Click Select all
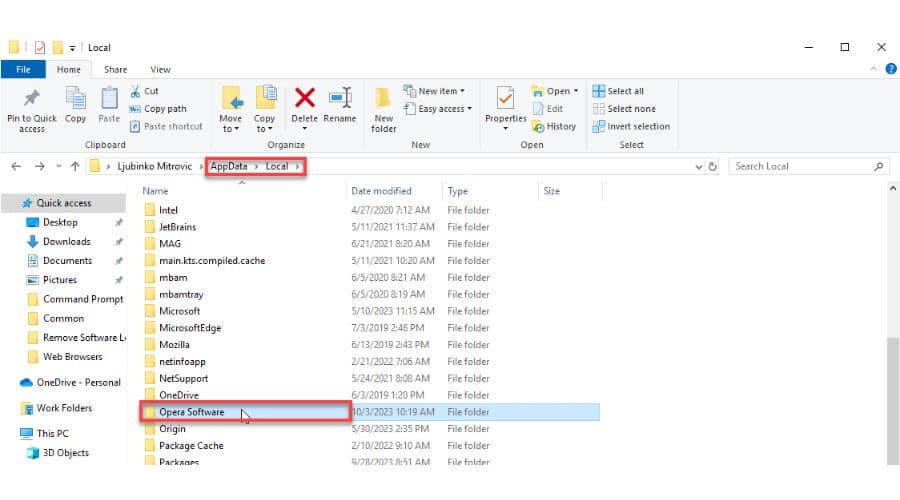Viewport: 900px width, 500px height. coord(618,91)
